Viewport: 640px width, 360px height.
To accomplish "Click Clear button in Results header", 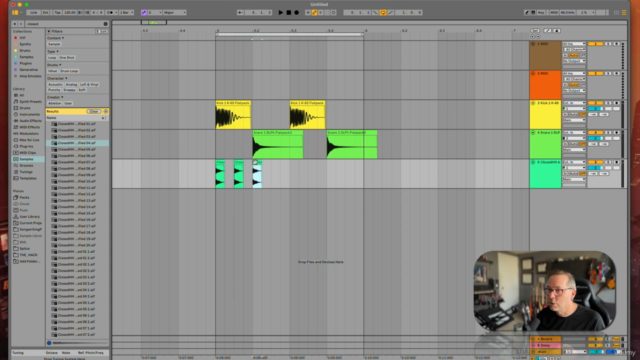I will (x=94, y=111).
